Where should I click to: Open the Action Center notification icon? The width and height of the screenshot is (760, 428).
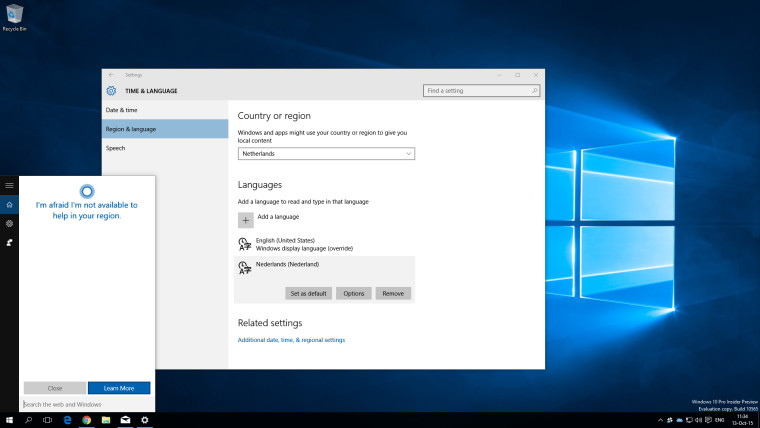click(x=709, y=420)
